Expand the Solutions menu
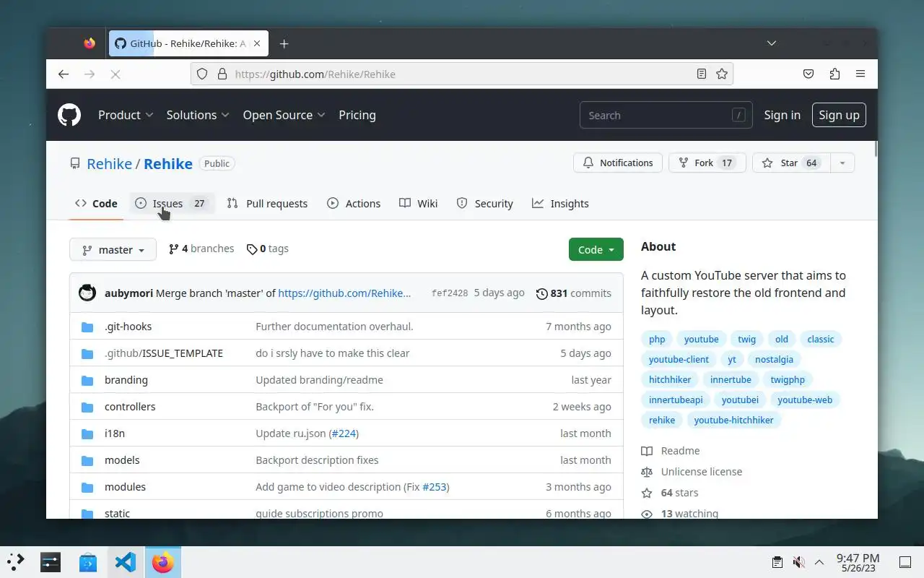The height and width of the screenshot is (578, 924). click(x=198, y=115)
